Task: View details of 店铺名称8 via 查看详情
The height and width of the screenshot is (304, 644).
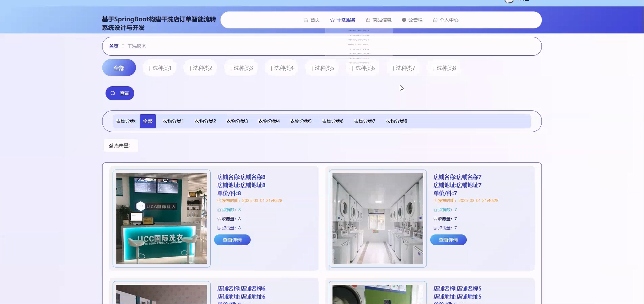Action: click(232, 240)
